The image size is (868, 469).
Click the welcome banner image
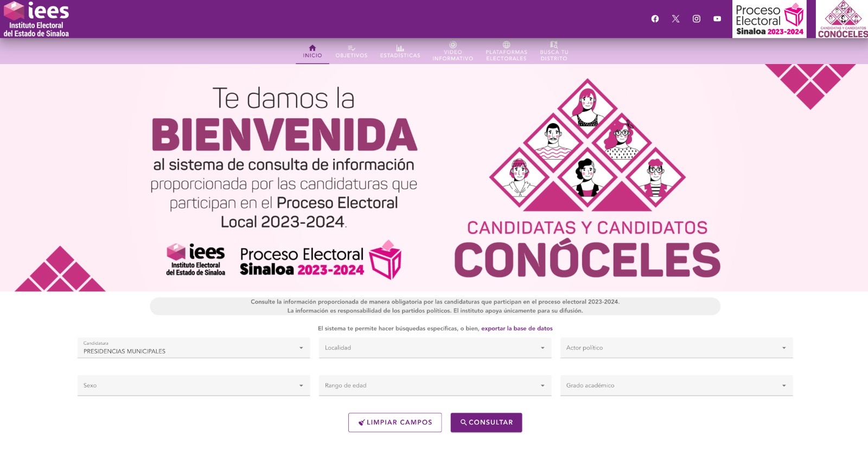click(x=434, y=178)
